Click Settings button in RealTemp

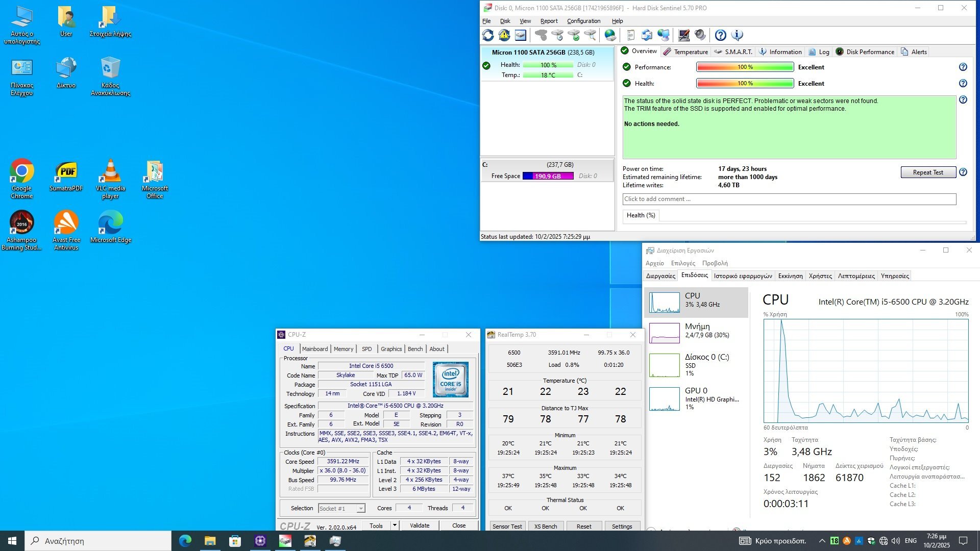click(x=622, y=527)
